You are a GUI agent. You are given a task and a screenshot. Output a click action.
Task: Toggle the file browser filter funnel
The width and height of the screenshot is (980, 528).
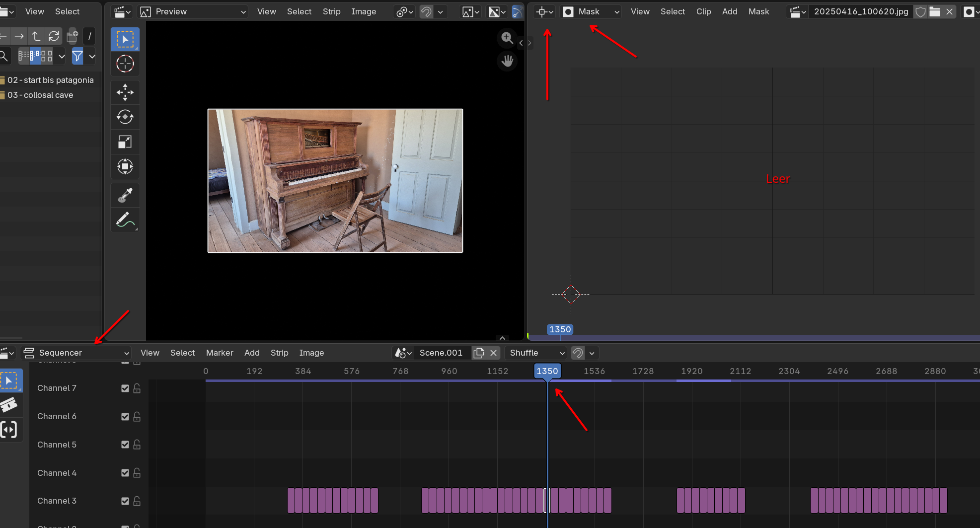click(77, 56)
